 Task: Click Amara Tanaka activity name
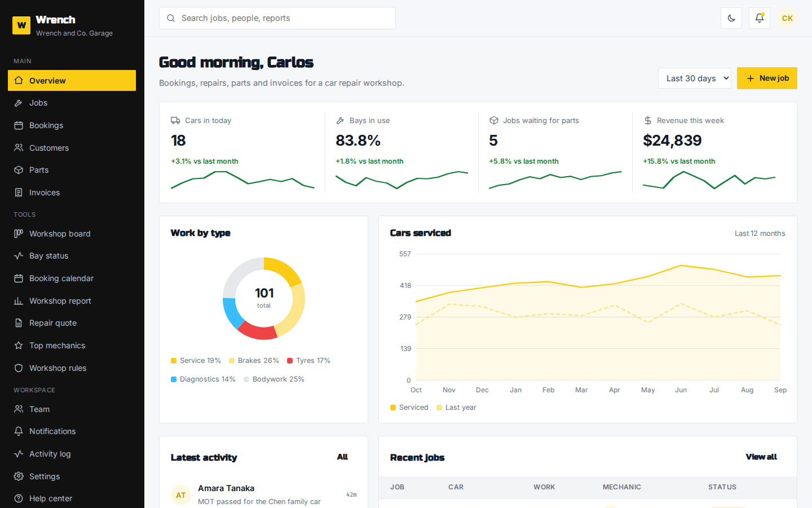point(226,488)
